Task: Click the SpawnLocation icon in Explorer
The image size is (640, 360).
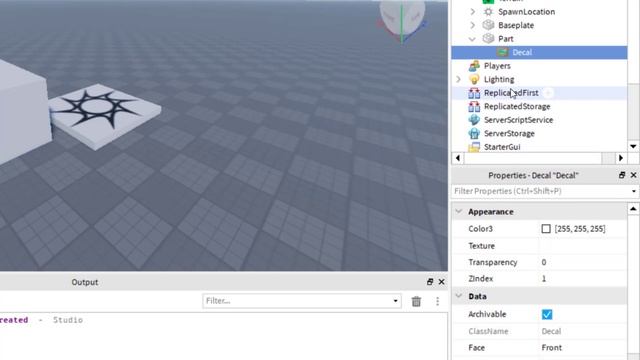Action: click(x=488, y=12)
